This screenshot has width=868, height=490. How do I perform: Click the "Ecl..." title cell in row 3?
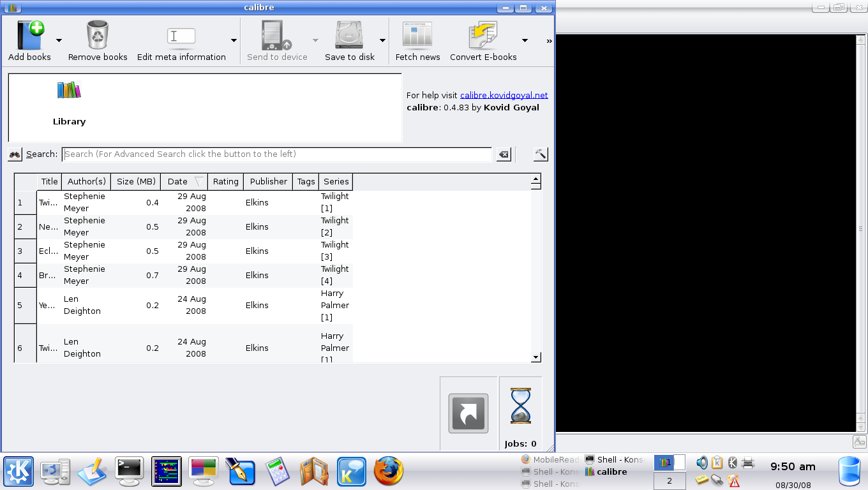click(49, 251)
